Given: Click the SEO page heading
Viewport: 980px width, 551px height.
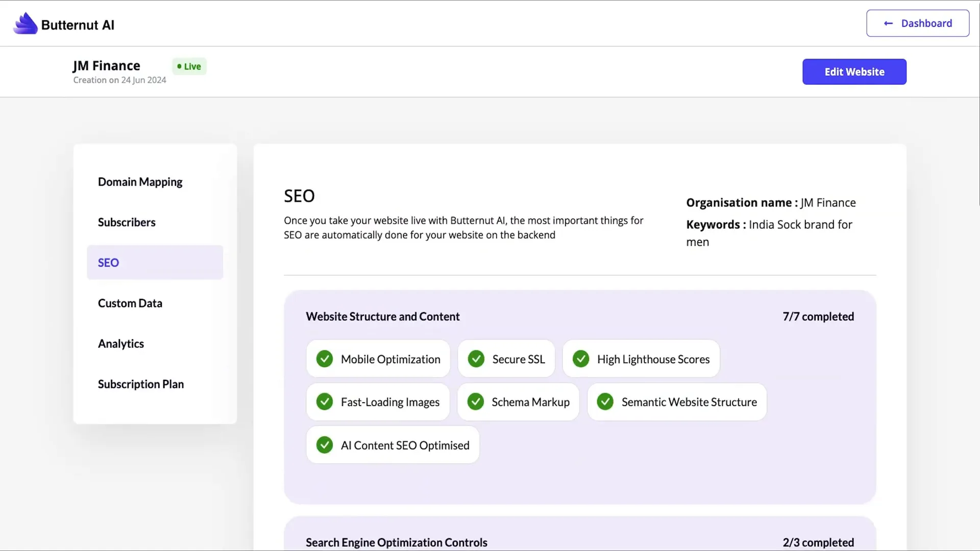Looking at the screenshot, I should click(x=299, y=196).
